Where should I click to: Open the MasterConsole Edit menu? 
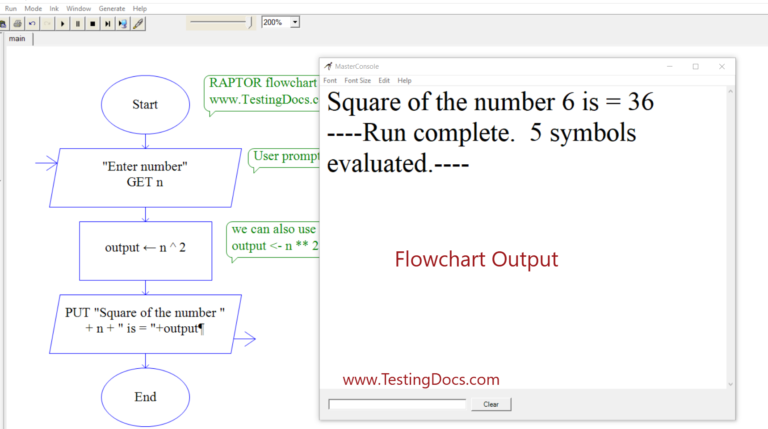(384, 80)
